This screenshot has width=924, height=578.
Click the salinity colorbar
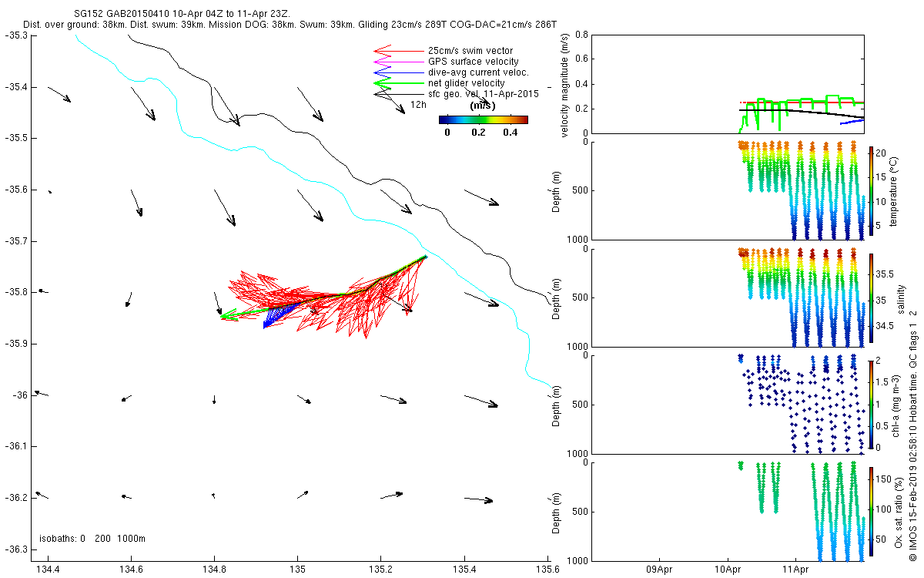click(x=871, y=297)
